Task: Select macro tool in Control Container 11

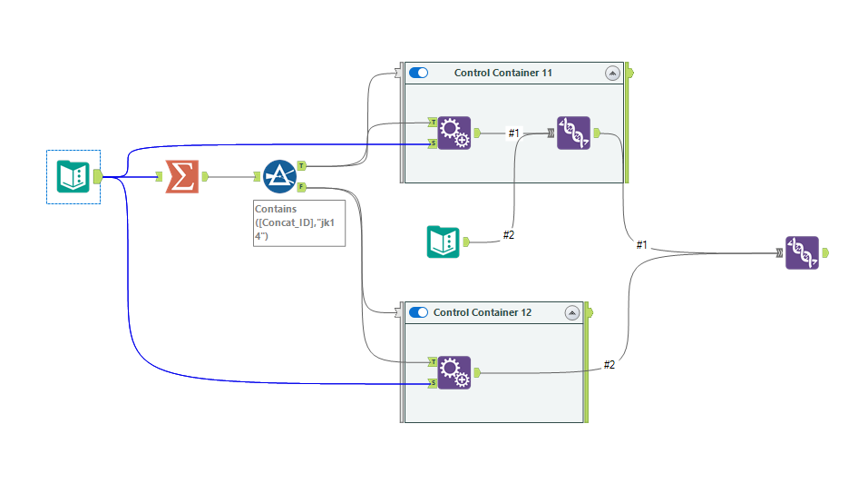Action: point(454,133)
